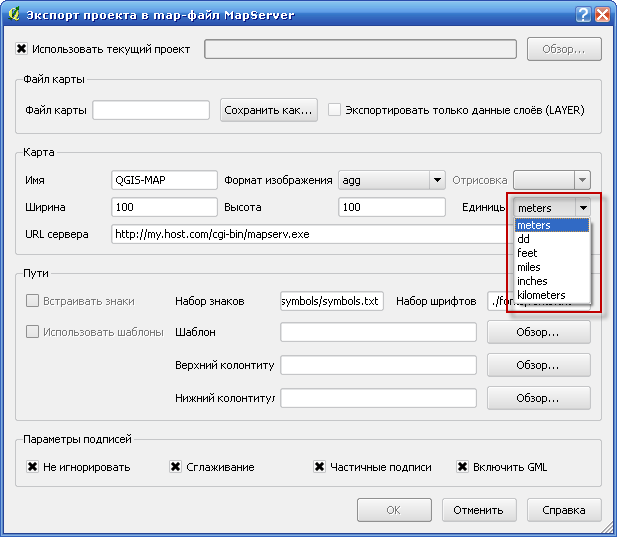The image size is (617, 537).
Task: Select kilometers in the units list
Action: pyautogui.click(x=552, y=295)
